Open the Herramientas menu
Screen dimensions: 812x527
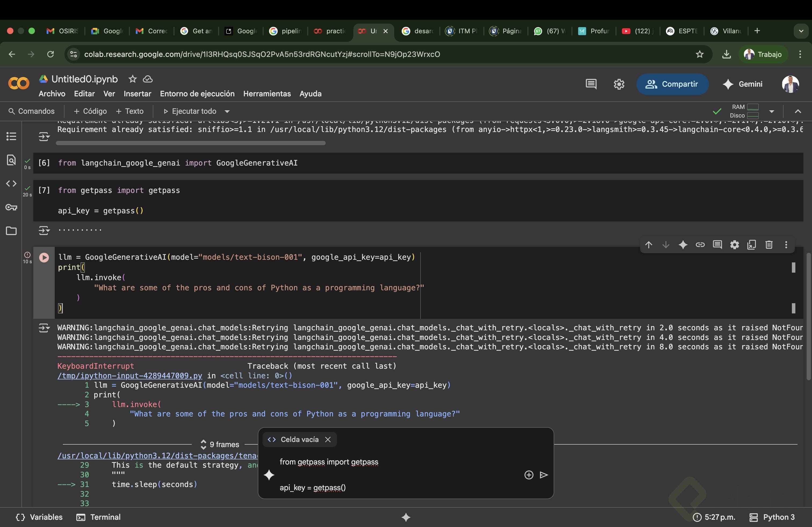[x=267, y=94]
